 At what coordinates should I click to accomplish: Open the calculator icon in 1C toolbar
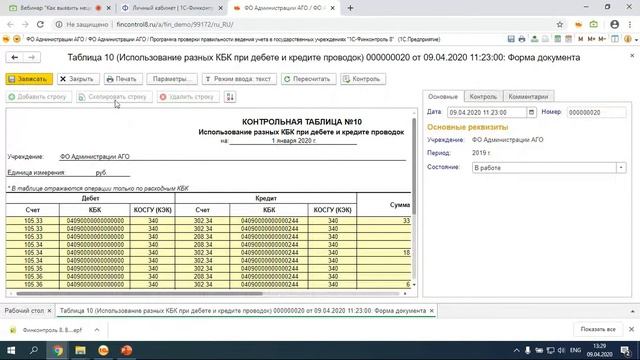558,39
